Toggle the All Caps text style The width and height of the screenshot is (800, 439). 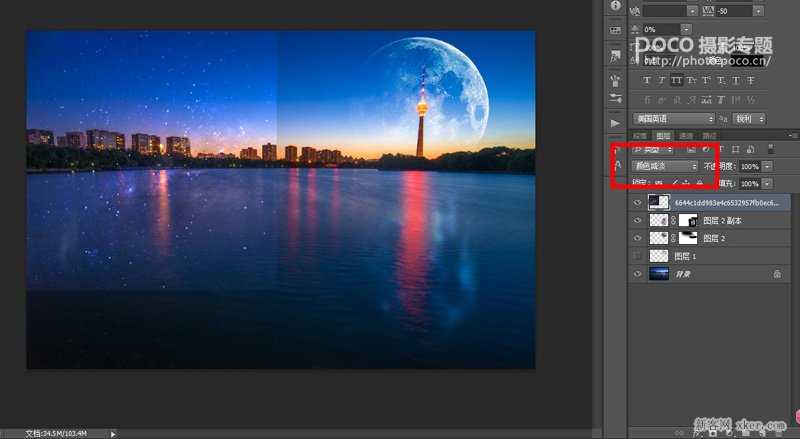point(677,80)
